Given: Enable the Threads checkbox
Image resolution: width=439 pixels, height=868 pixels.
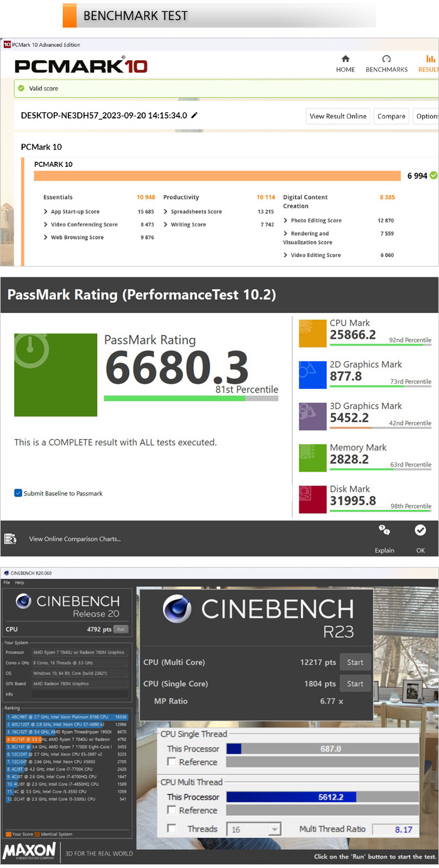Looking at the screenshot, I should [171, 829].
